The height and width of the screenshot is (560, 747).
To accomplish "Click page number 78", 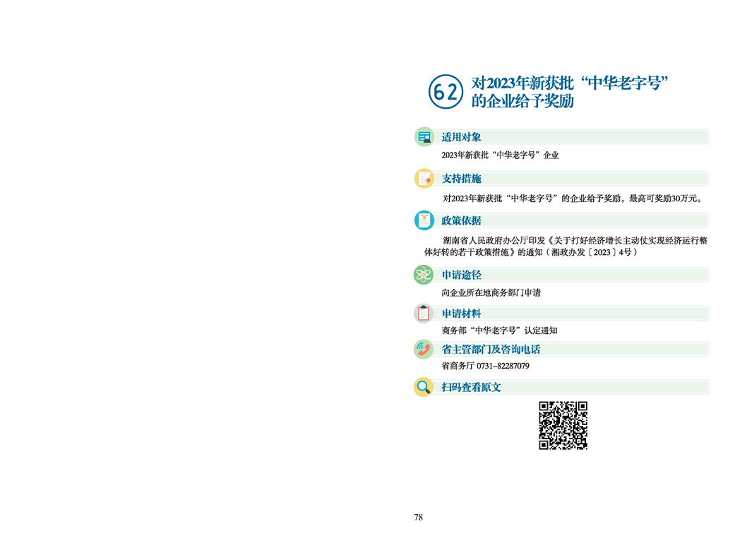I will pos(418,518).
